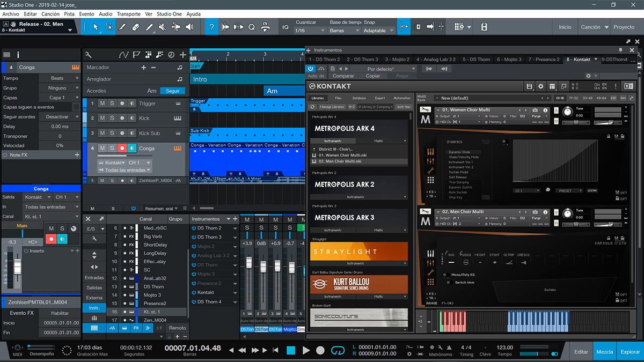Image resolution: width=644 pixels, height=362 pixels.
Task: Open Tempo Beats dropdown in inspector
Action: point(59,78)
